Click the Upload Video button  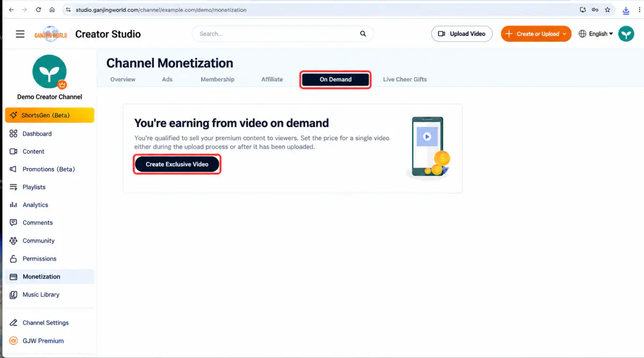point(462,34)
